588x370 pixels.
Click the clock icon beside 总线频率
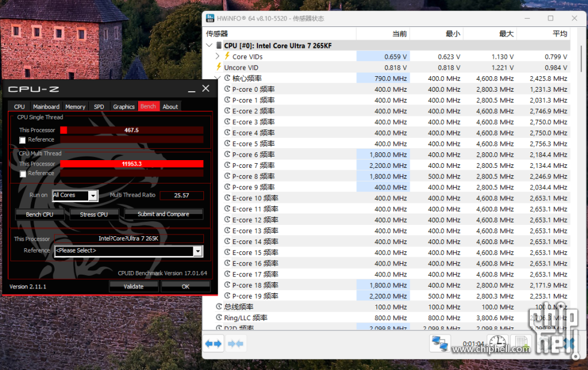point(219,306)
